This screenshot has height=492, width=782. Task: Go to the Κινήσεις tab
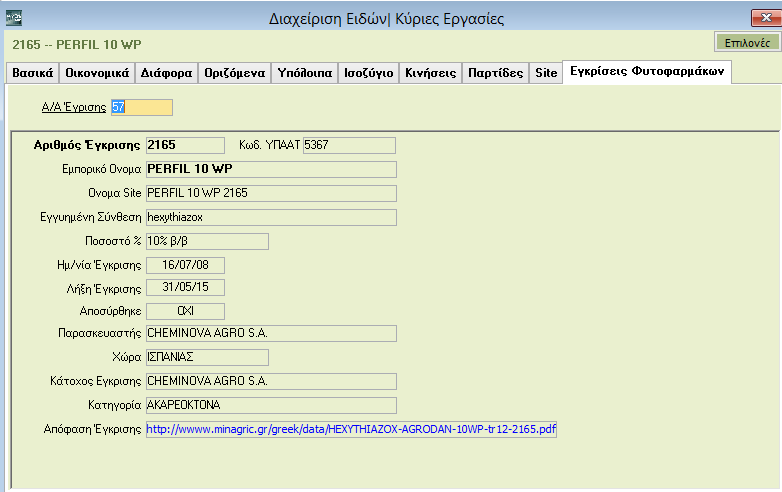430,73
